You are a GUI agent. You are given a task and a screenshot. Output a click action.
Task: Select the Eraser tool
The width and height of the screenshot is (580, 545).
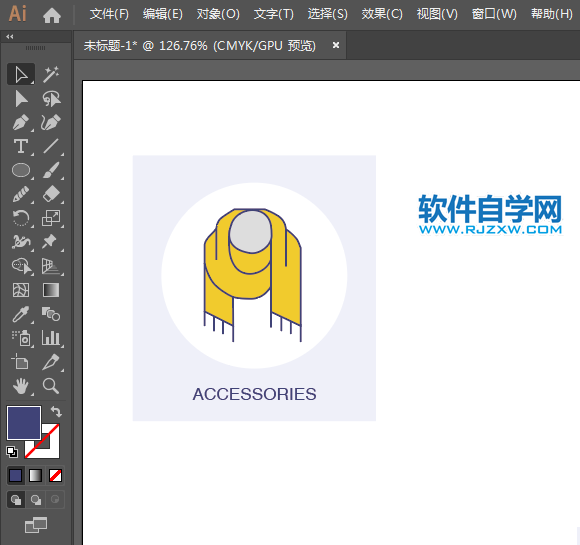[51, 194]
